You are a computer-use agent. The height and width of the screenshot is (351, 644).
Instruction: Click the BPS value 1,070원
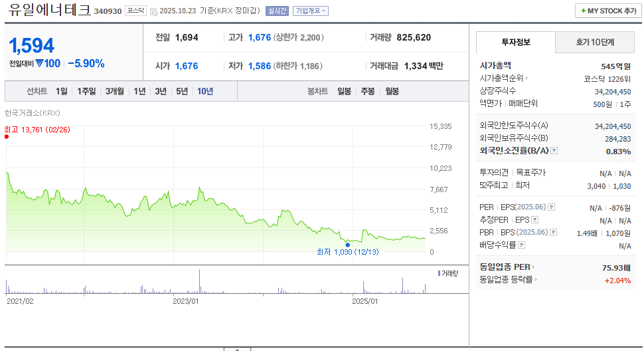point(618,233)
